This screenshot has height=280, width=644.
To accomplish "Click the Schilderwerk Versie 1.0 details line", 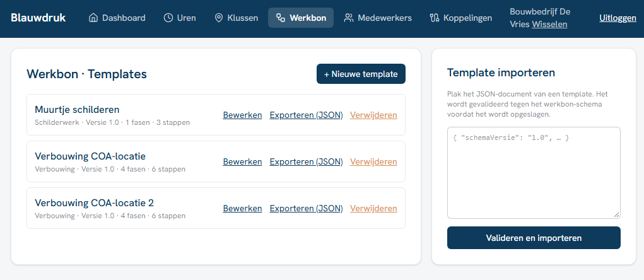I will click(112, 122).
